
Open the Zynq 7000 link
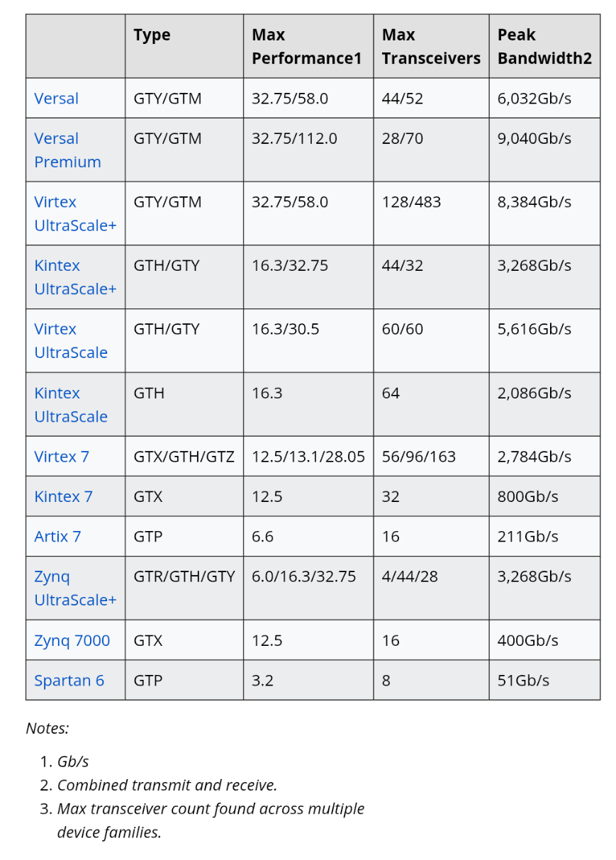tap(72, 640)
